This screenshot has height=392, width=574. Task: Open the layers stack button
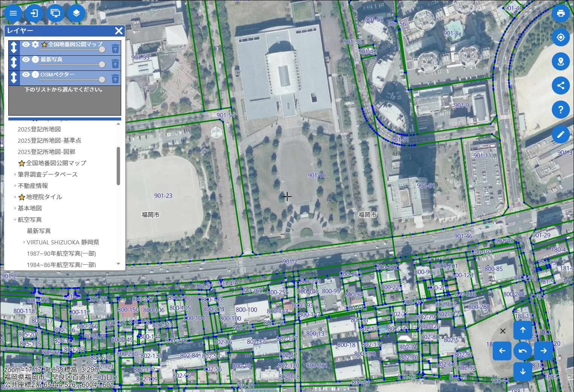pos(76,13)
